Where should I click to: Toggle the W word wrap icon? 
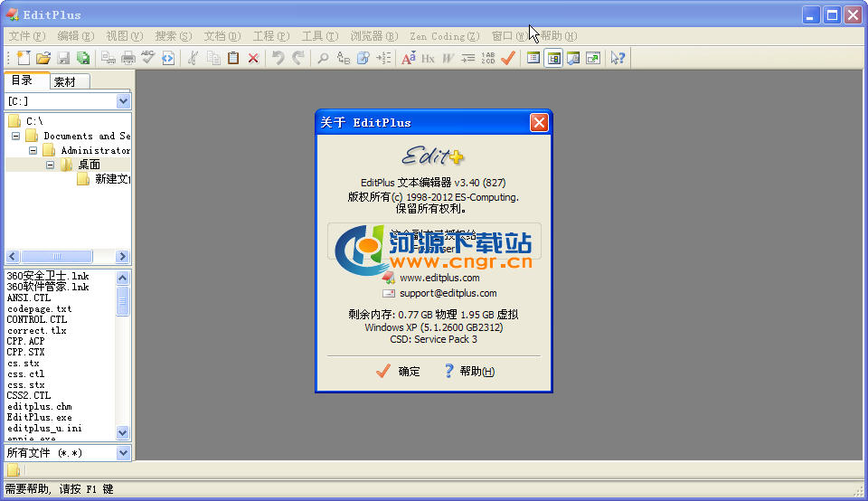coord(448,58)
